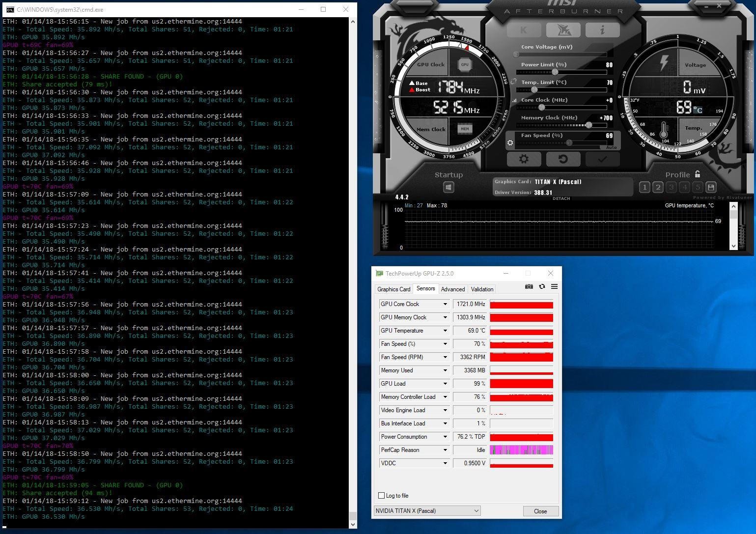Screen dimensions: 756x534
Task: Open the Advanced tab in GPU-Z
Action: [453, 289]
